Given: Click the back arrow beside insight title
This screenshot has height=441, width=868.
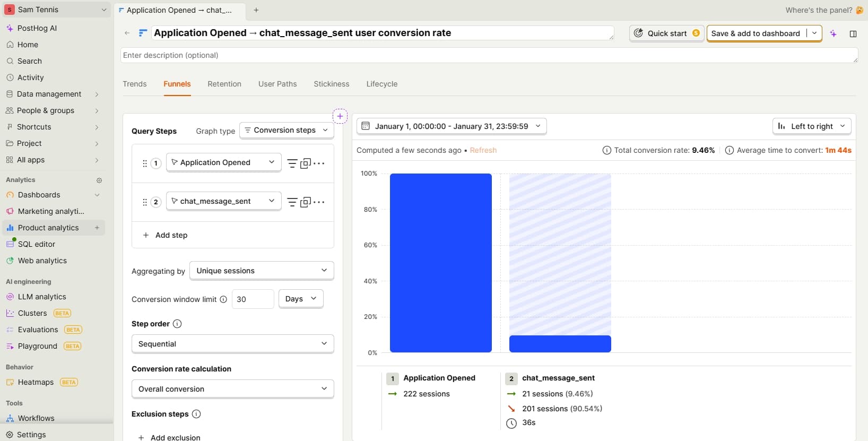Looking at the screenshot, I should (x=127, y=33).
